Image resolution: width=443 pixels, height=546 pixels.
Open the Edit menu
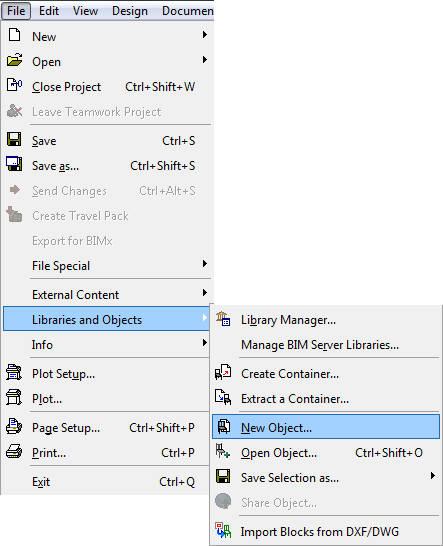pyautogui.click(x=49, y=11)
